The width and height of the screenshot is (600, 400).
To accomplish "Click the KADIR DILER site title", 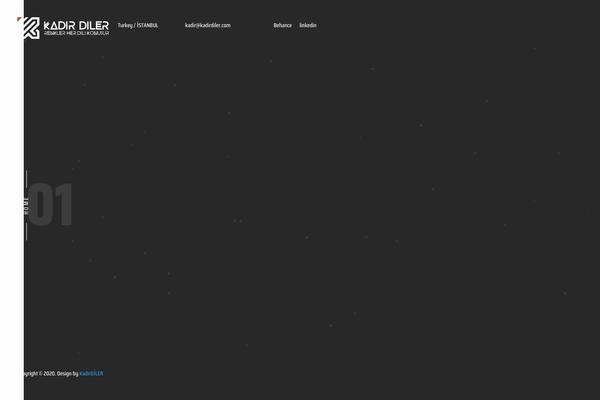I will (76, 26).
